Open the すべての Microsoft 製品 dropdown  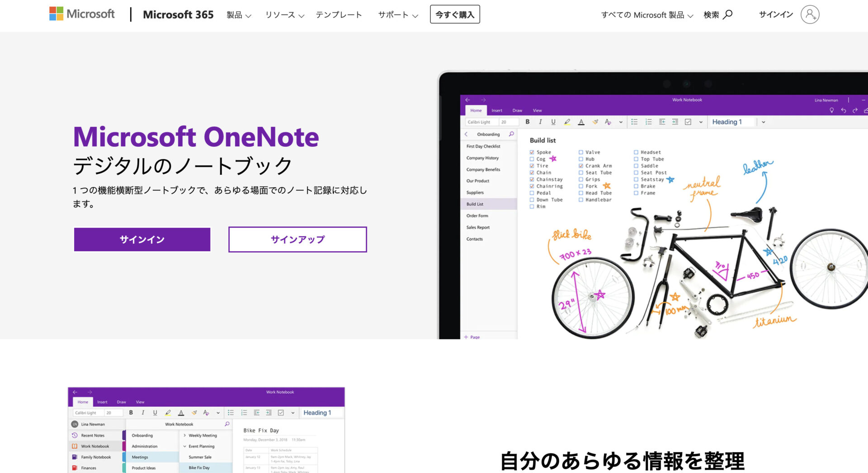[646, 15]
